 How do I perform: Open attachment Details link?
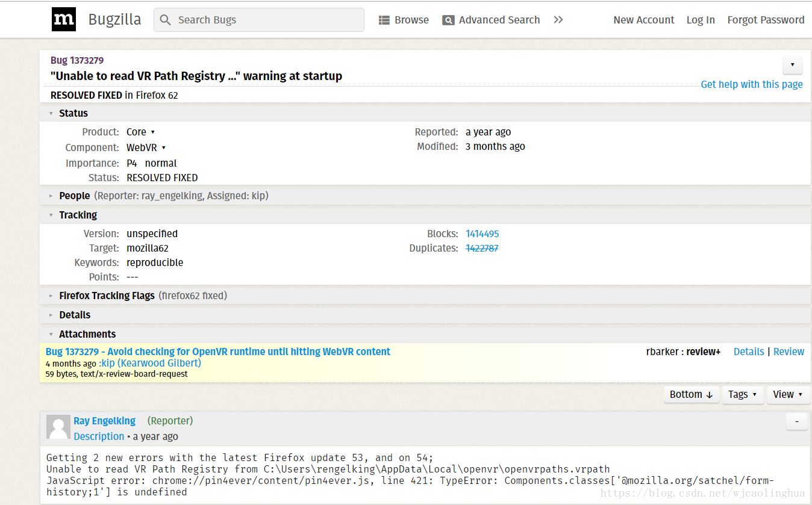coord(749,352)
